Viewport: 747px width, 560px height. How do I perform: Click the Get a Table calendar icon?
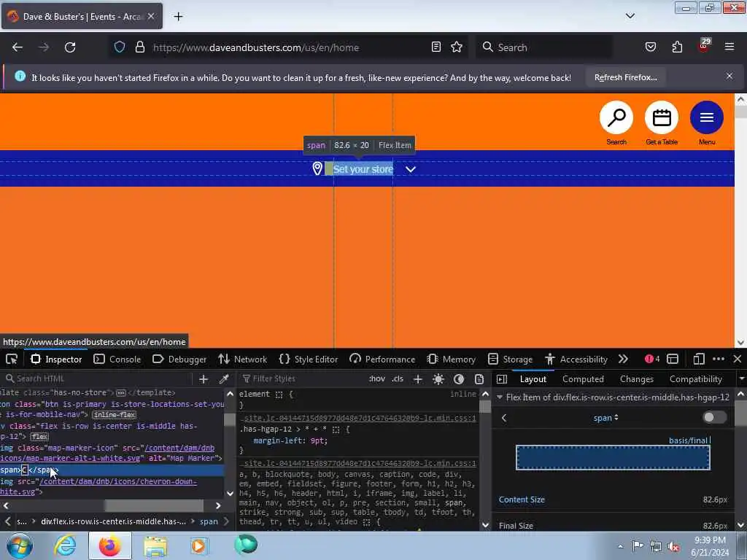point(661,117)
